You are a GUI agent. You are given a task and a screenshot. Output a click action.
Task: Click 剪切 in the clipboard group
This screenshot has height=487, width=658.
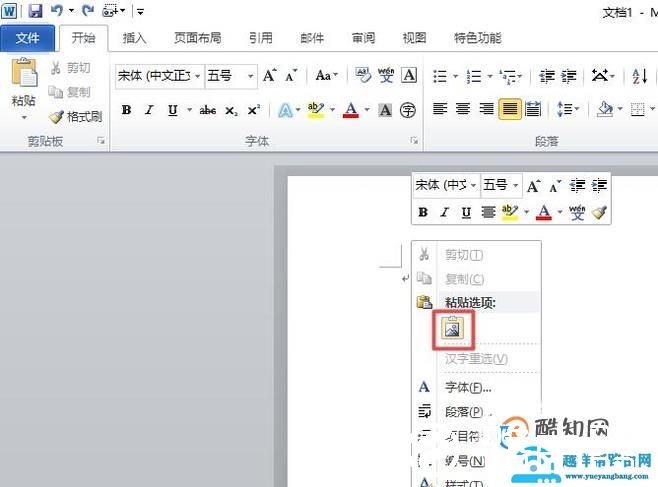(x=70, y=68)
